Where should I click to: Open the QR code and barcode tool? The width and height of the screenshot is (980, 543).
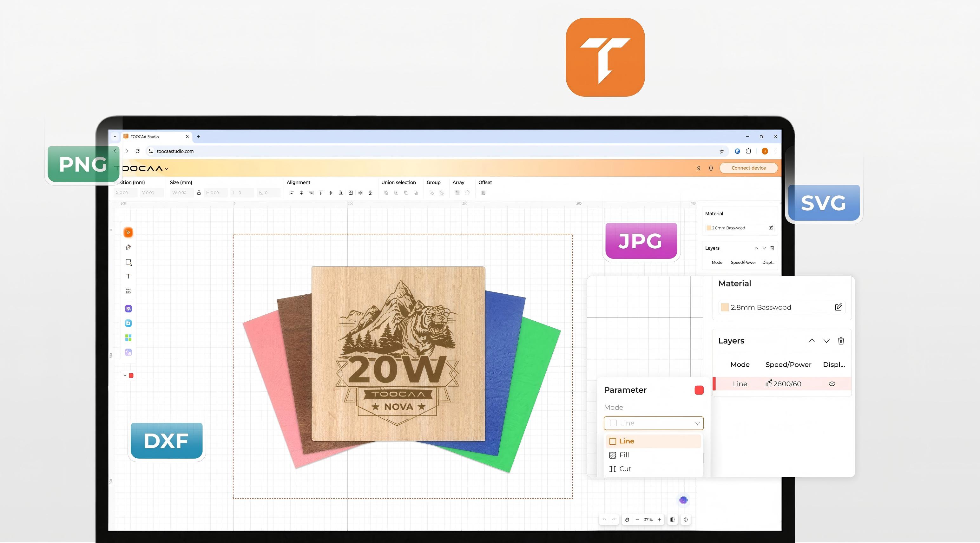[128, 291]
